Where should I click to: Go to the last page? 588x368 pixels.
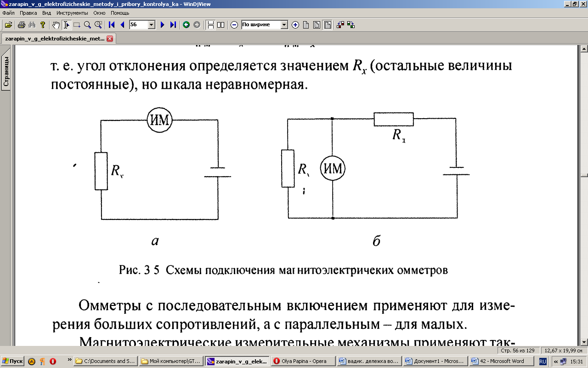[x=173, y=25]
